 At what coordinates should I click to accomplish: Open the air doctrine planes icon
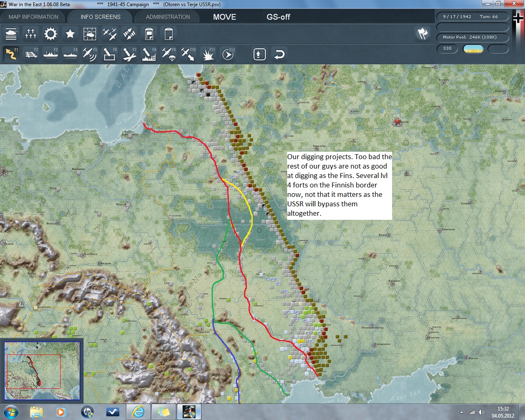click(x=110, y=34)
